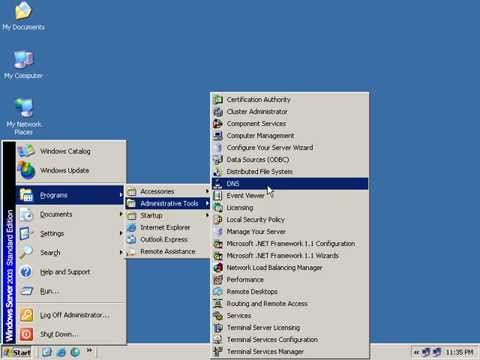Open Microsoft .NET Framework 1.1 Configuration
The image size is (480, 360).
(290, 243)
